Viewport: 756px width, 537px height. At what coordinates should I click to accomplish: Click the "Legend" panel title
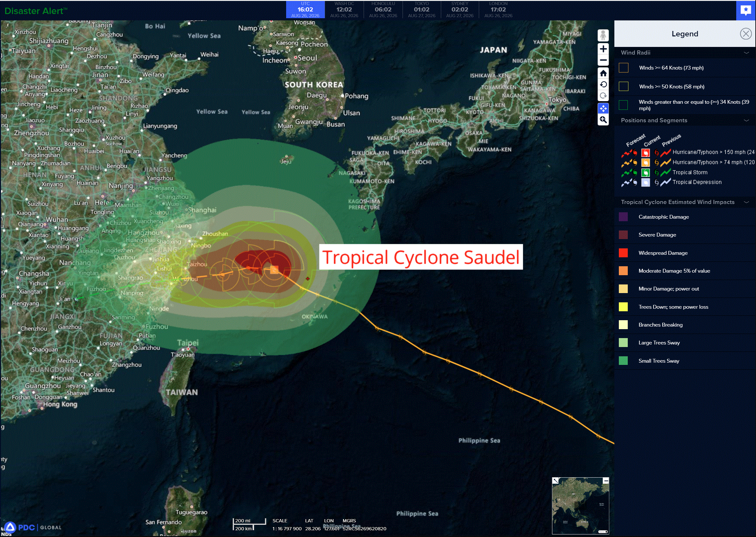coord(685,34)
